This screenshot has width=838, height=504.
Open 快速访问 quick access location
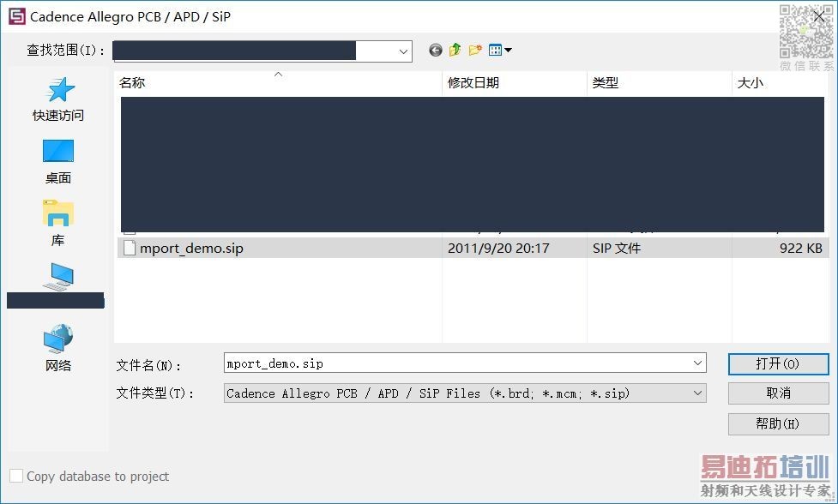coord(58,99)
